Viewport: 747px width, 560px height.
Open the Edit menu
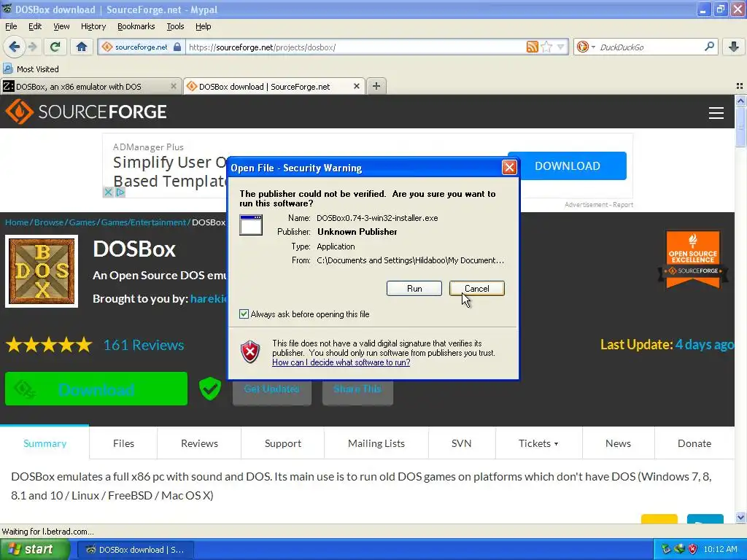35,26
